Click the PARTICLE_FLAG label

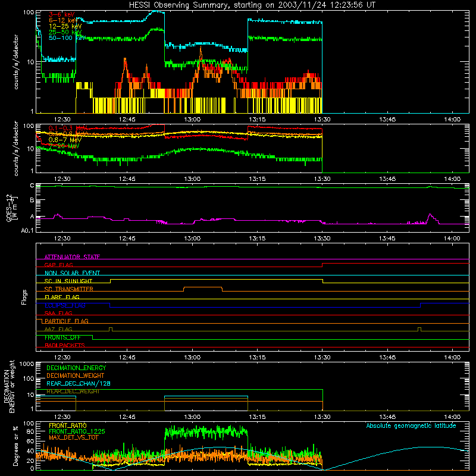(67, 321)
